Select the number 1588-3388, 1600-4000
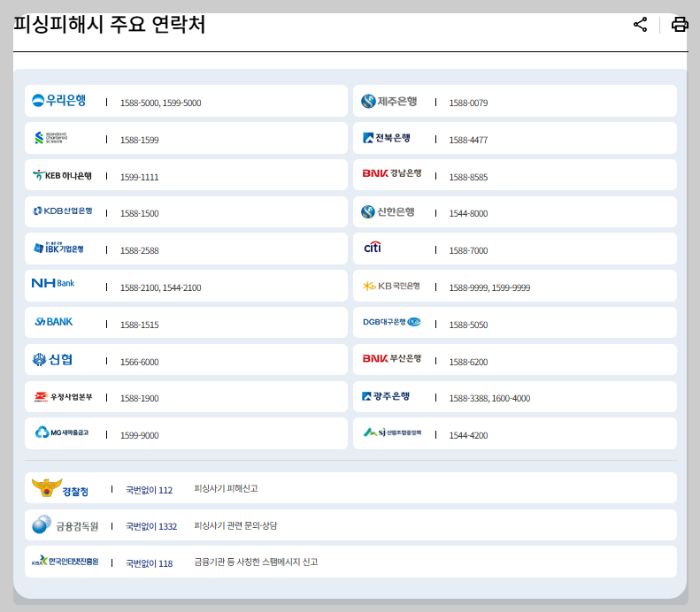Viewport: 700px width, 612px height. tap(489, 398)
